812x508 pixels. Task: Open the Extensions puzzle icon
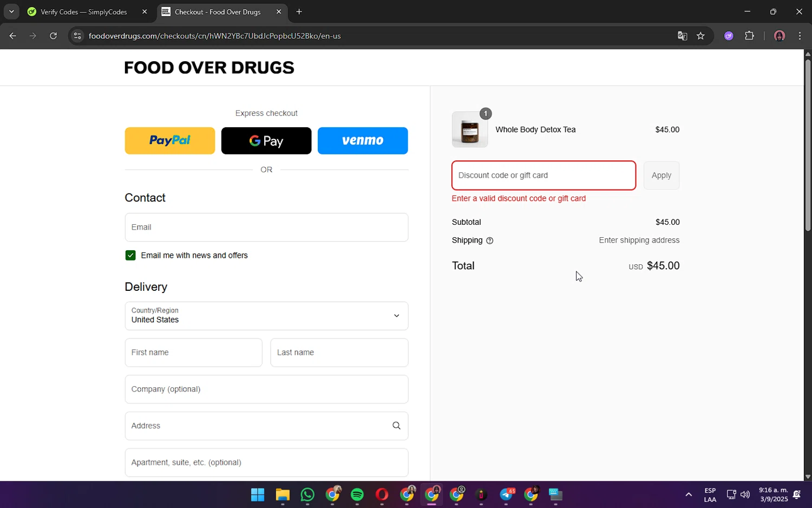pyautogui.click(x=749, y=36)
